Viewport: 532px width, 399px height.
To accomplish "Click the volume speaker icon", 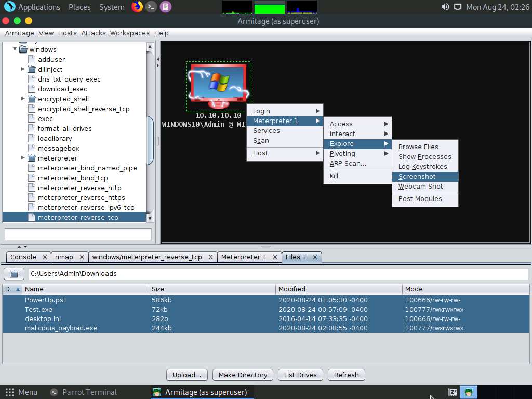I will (445, 7).
